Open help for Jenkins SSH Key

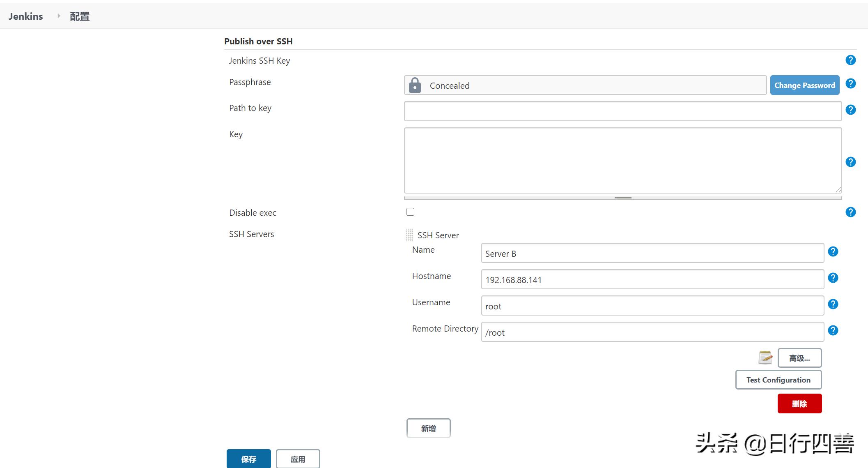(x=850, y=60)
